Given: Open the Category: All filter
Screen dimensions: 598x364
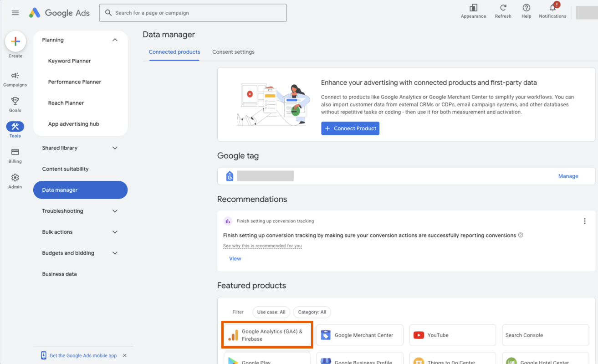Looking at the screenshot, I should pyautogui.click(x=312, y=312).
